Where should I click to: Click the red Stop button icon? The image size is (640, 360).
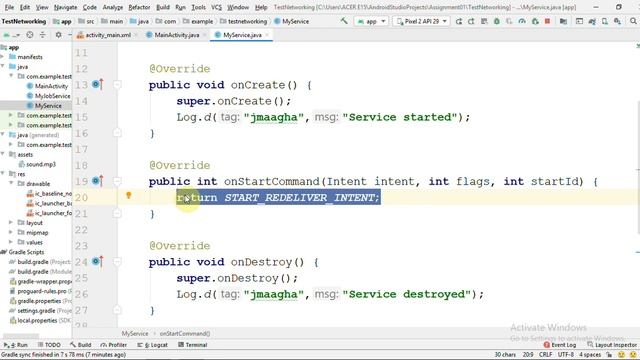pos(547,21)
